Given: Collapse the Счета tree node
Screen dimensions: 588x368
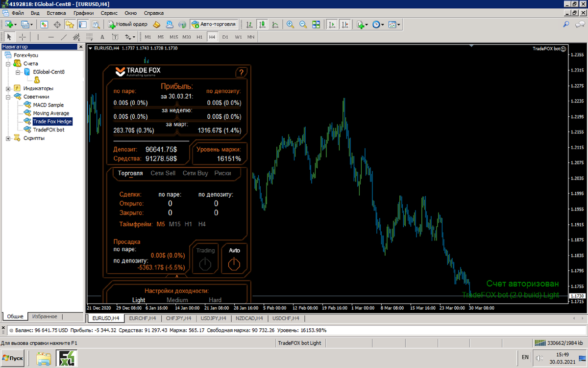Looking at the screenshot, I should pyautogui.click(x=8, y=64).
